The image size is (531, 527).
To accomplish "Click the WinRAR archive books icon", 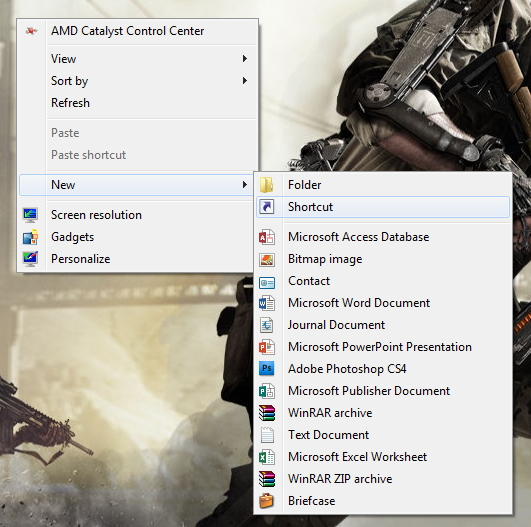I will (x=267, y=413).
